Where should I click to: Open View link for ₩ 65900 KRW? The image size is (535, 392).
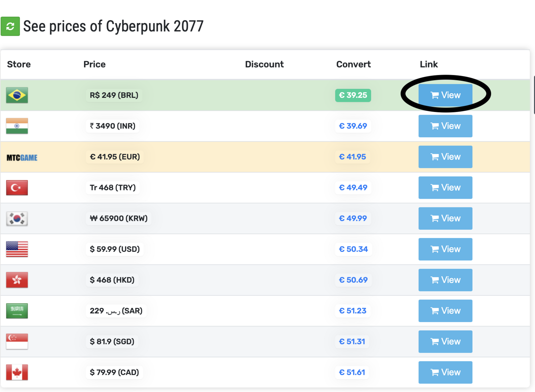[x=445, y=218]
